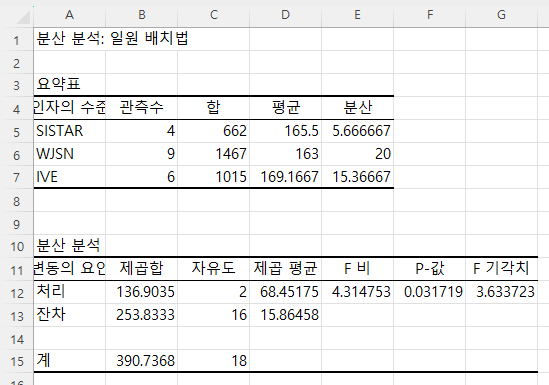Click IVE observation count 6
The image size is (549, 385).
pos(141,177)
